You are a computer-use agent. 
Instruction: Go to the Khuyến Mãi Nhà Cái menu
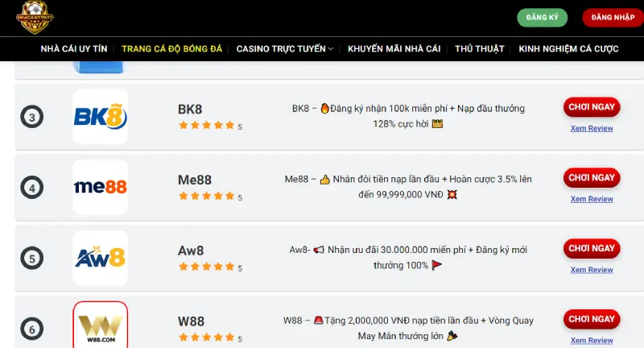tap(394, 49)
